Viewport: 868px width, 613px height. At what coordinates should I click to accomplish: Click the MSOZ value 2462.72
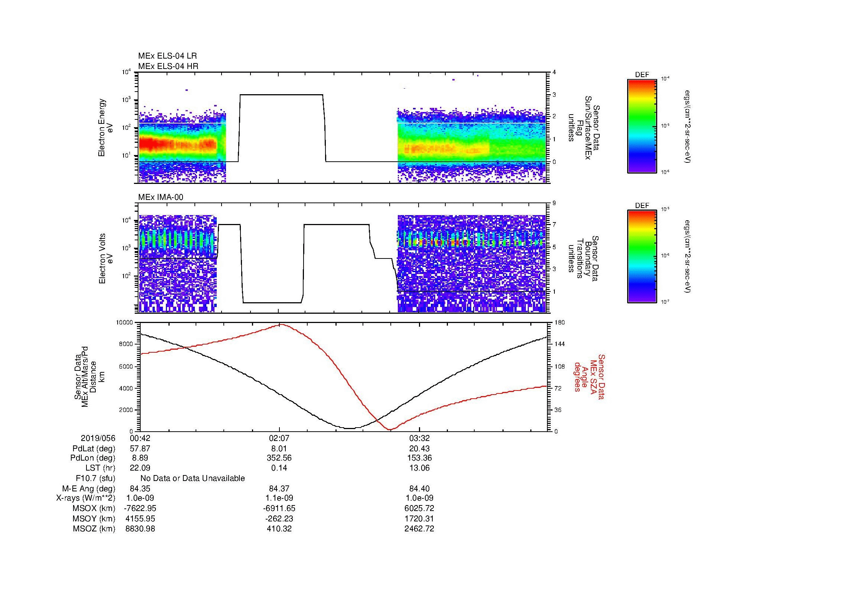tap(419, 529)
